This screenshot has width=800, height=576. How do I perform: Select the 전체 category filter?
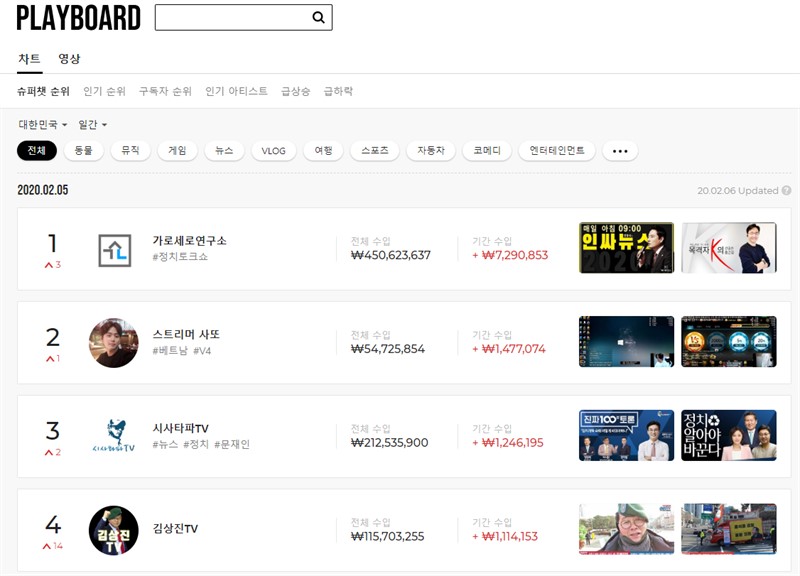37,151
